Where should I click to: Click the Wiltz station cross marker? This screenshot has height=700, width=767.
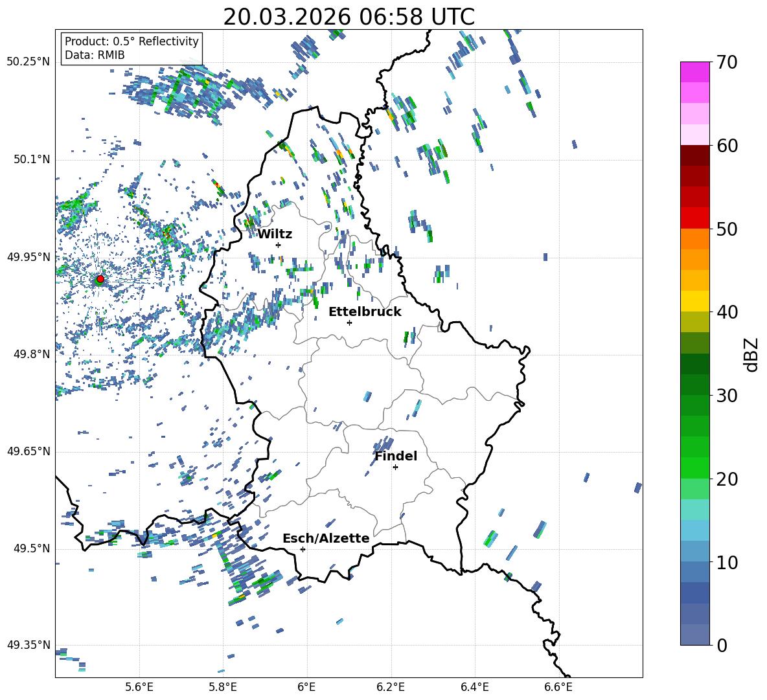pos(278,245)
